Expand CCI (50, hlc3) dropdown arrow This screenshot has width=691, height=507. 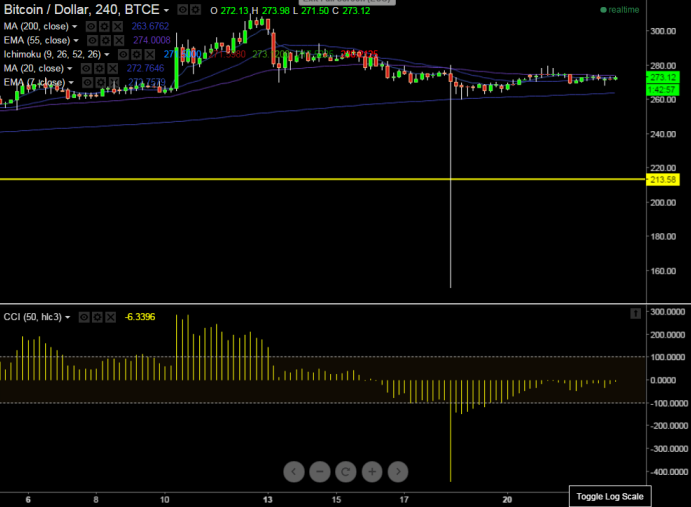[x=67, y=317]
